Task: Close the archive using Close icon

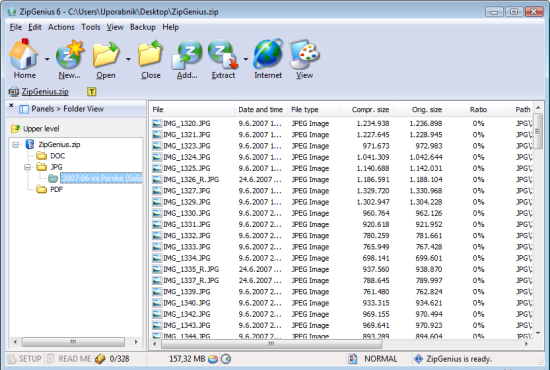Action: coord(150,53)
